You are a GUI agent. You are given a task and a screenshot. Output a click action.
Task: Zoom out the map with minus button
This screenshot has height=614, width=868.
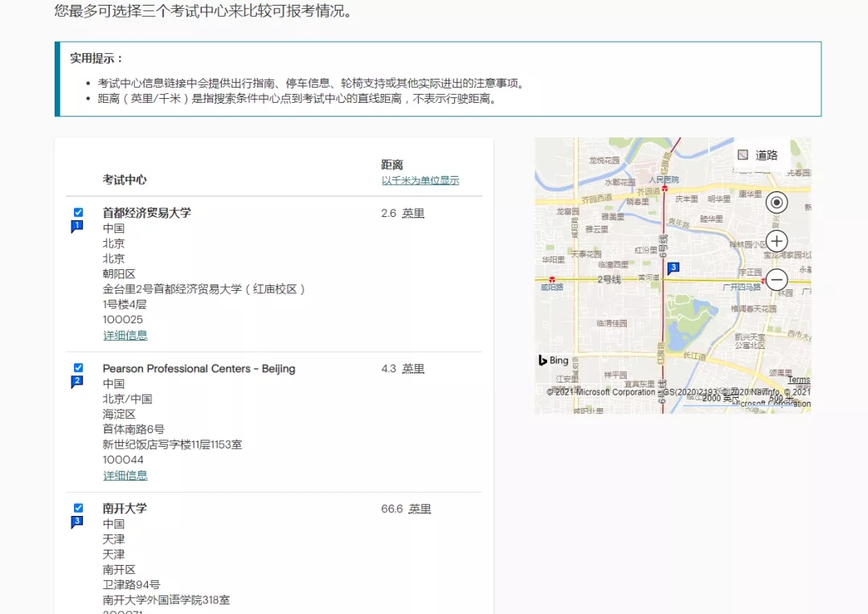tap(776, 280)
